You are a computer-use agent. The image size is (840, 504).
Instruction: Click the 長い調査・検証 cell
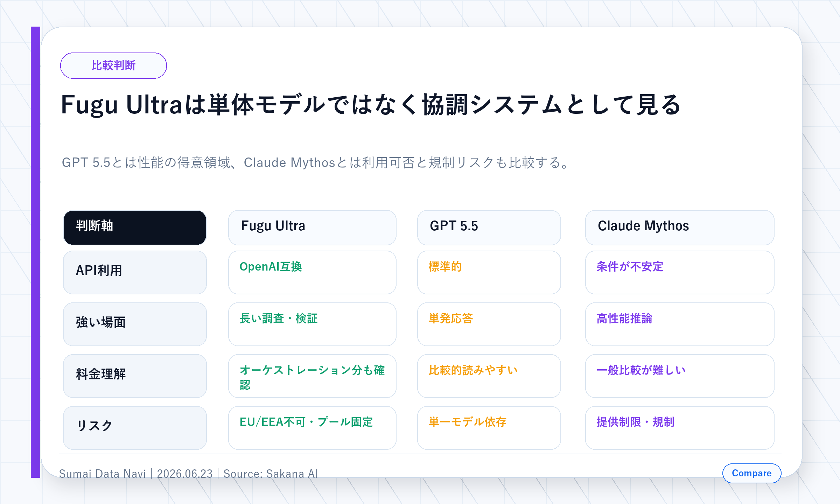pyautogui.click(x=312, y=324)
